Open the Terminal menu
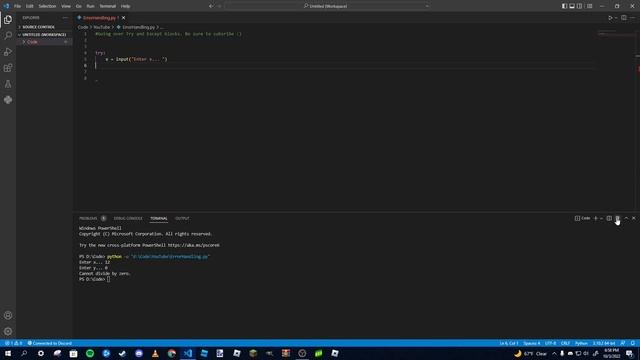640x360 pixels. (108, 6)
